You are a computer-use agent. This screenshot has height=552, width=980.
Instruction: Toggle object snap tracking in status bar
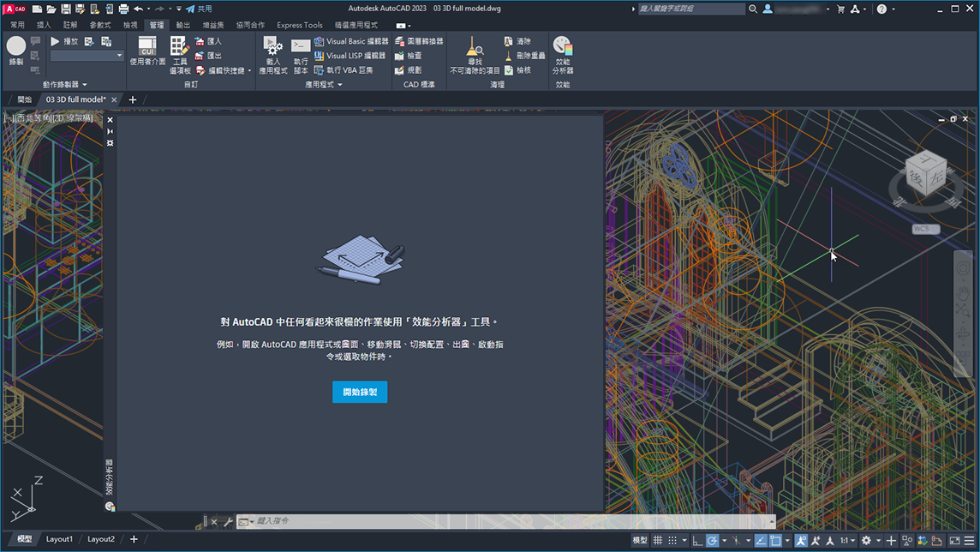point(761,540)
